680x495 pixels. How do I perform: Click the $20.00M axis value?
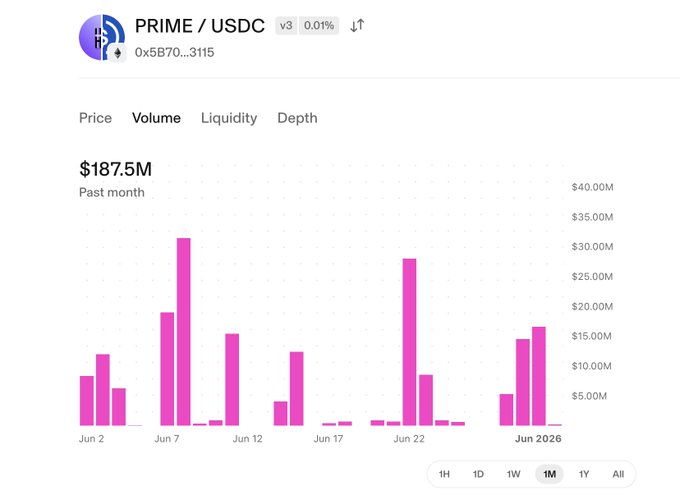point(592,307)
